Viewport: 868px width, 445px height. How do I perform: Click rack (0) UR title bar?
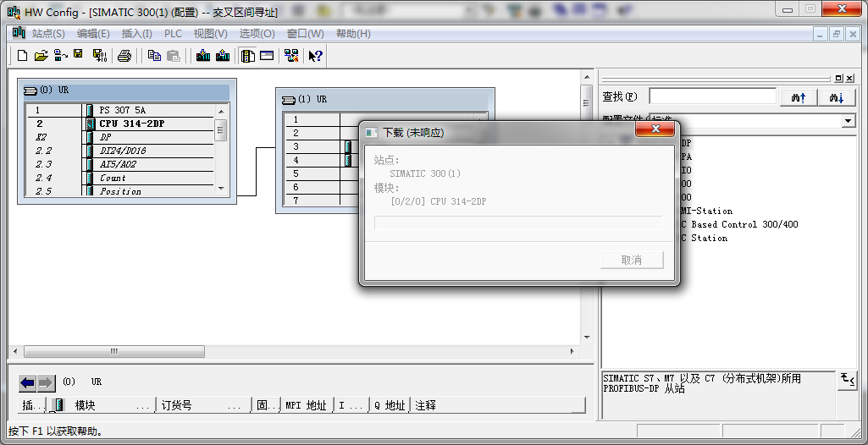(127, 91)
